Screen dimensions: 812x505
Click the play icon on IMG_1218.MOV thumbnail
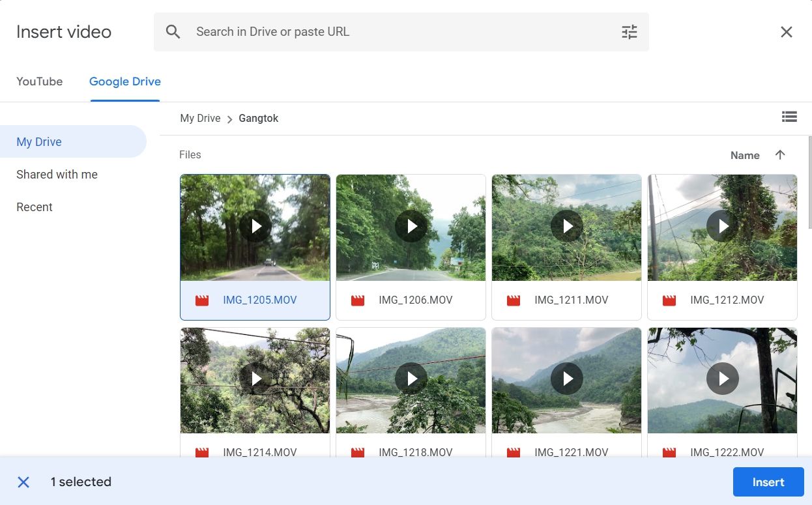pos(411,379)
